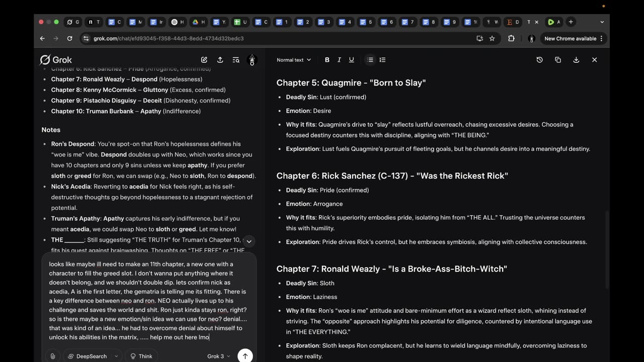
Task: Click the Notes heading in chat
Action: [x=51, y=130]
